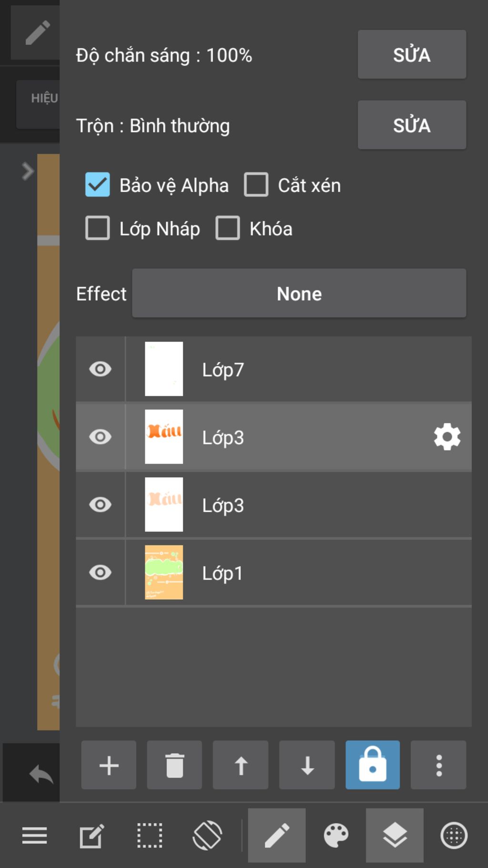This screenshot has width=488, height=868.
Task: Click SỬA button next to Trộn blending
Action: coord(412,125)
